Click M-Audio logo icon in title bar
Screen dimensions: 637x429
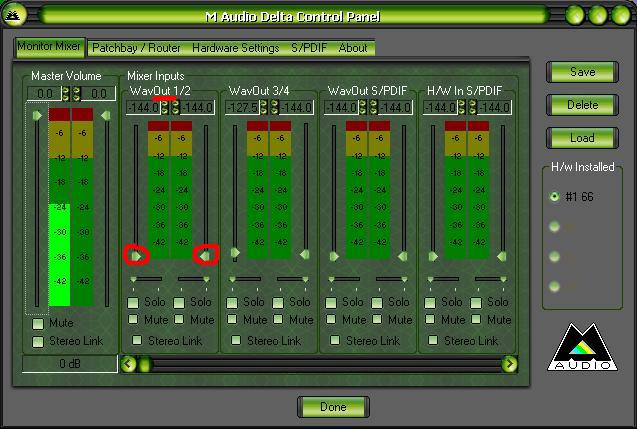[14, 15]
